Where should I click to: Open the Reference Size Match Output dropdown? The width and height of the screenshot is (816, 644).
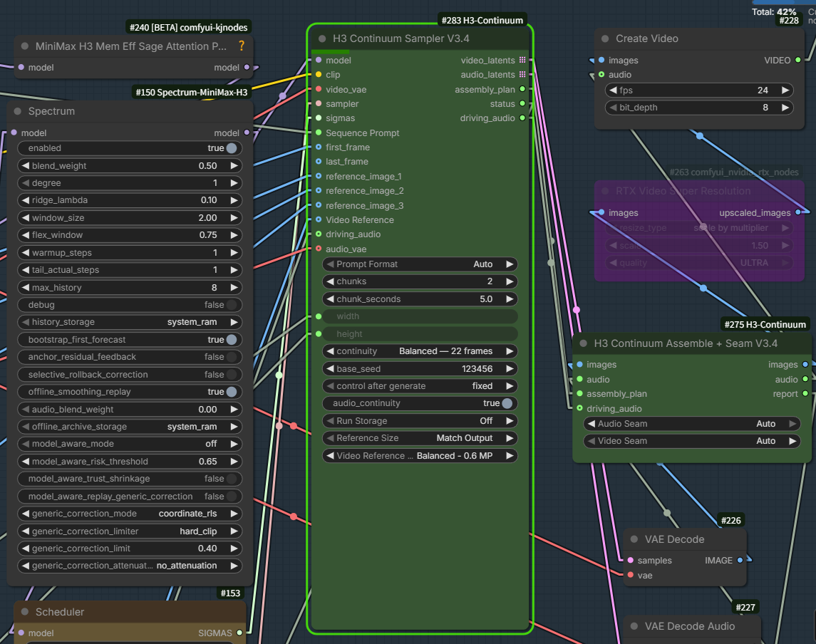[420, 438]
